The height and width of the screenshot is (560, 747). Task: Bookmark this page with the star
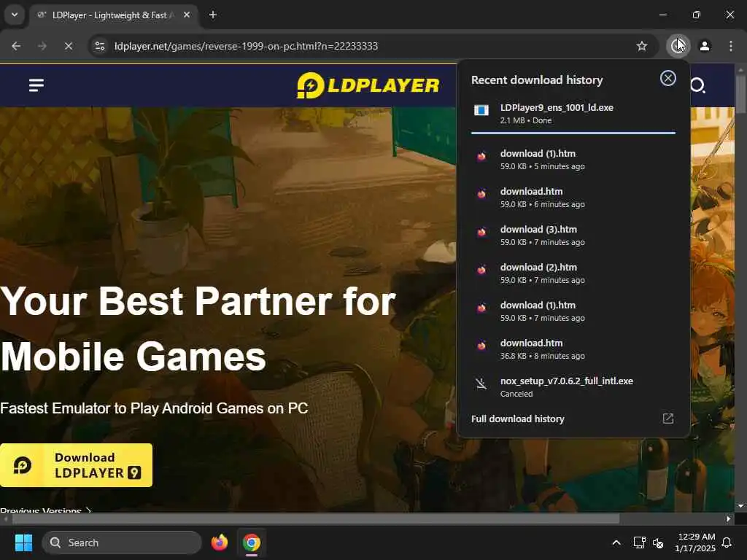(642, 46)
